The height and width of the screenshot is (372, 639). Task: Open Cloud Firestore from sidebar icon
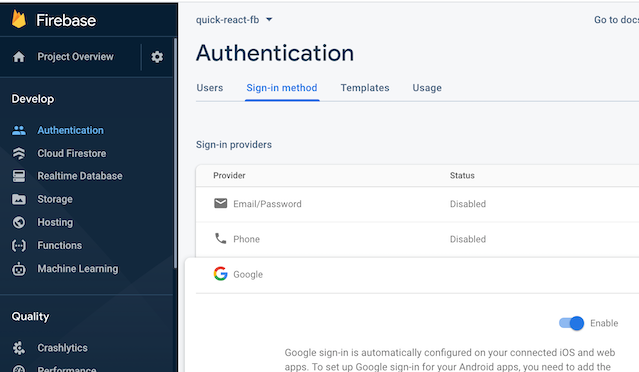(x=19, y=153)
